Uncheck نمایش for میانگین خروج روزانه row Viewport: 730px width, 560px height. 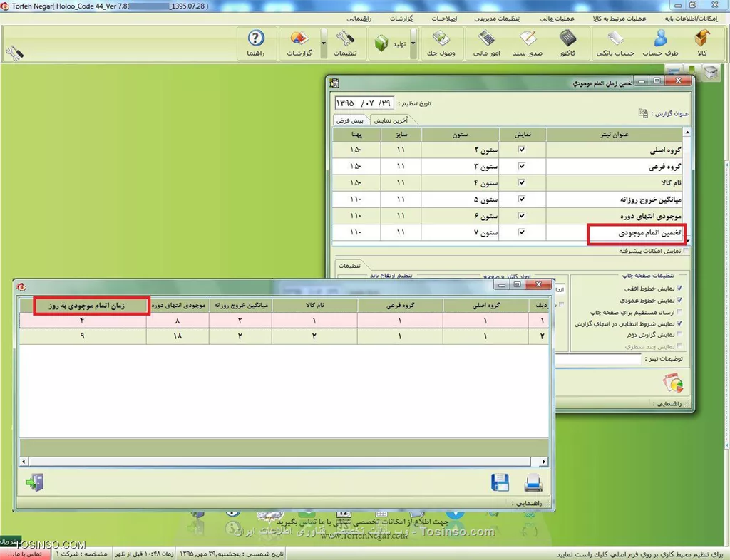522,199
